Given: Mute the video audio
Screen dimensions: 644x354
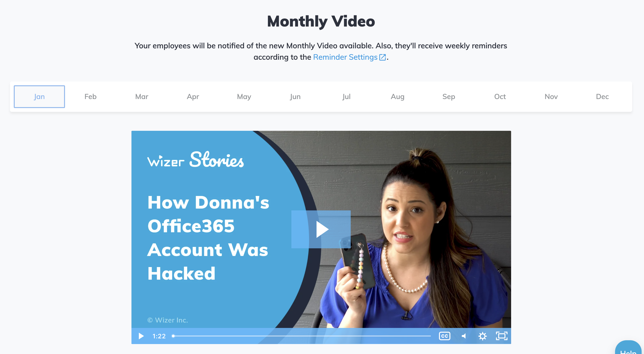Looking at the screenshot, I should [x=464, y=336].
